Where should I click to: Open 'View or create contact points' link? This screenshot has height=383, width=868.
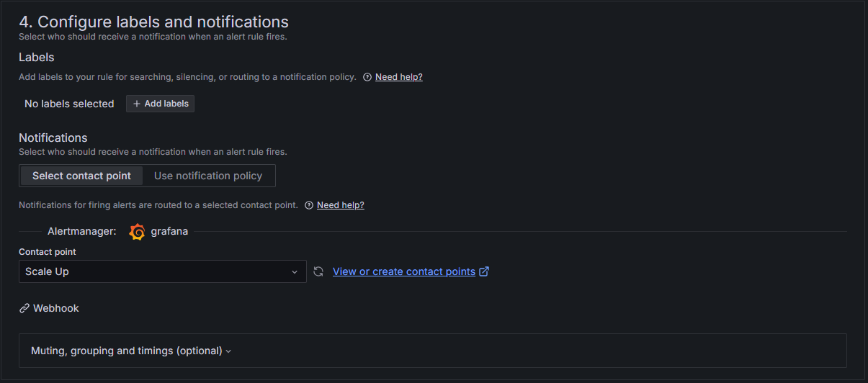pyautogui.click(x=404, y=271)
